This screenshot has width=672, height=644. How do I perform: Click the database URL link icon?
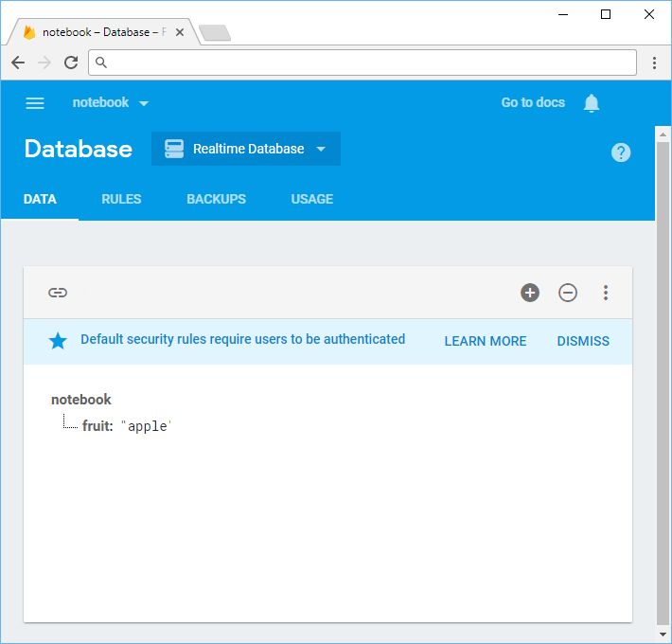[58, 293]
